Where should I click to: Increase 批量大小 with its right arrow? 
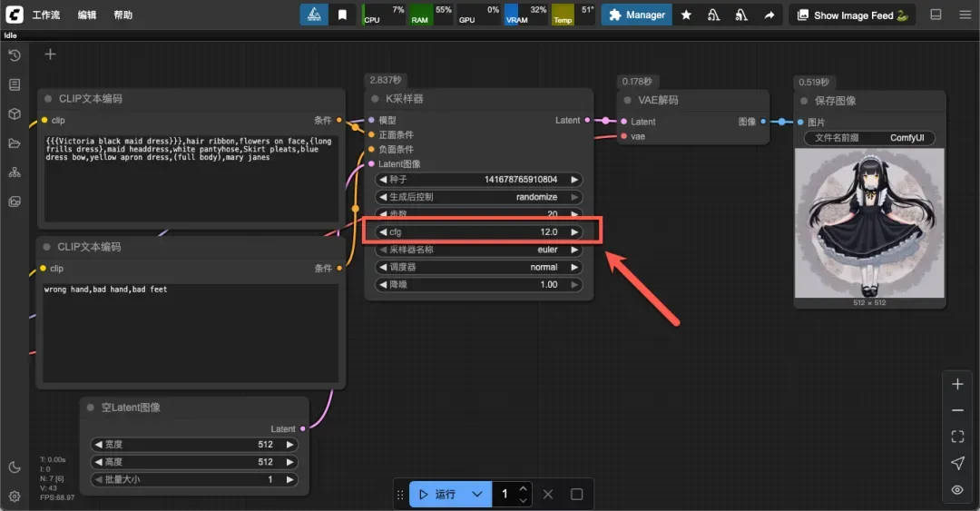click(x=290, y=480)
